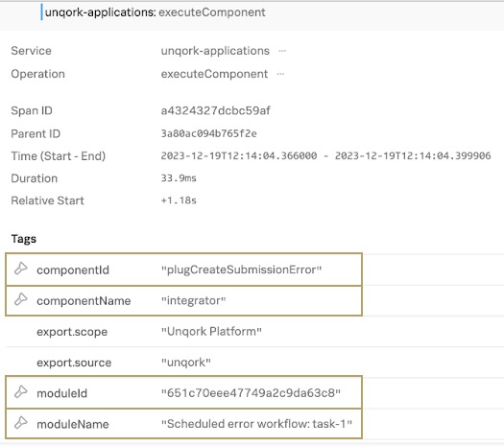The image size is (504, 446).
Task: Click the value "integrator"
Action: pyautogui.click(x=193, y=300)
